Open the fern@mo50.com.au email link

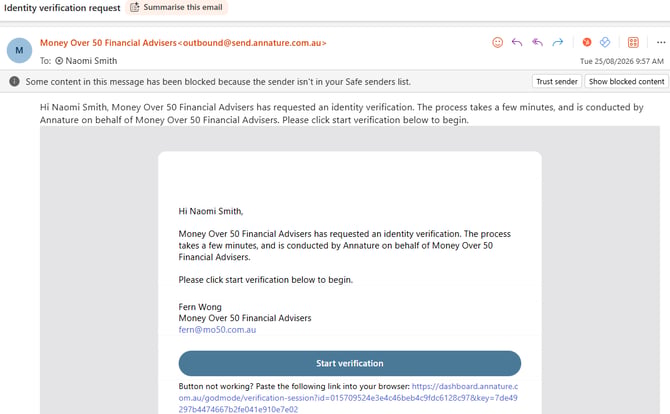pos(217,329)
